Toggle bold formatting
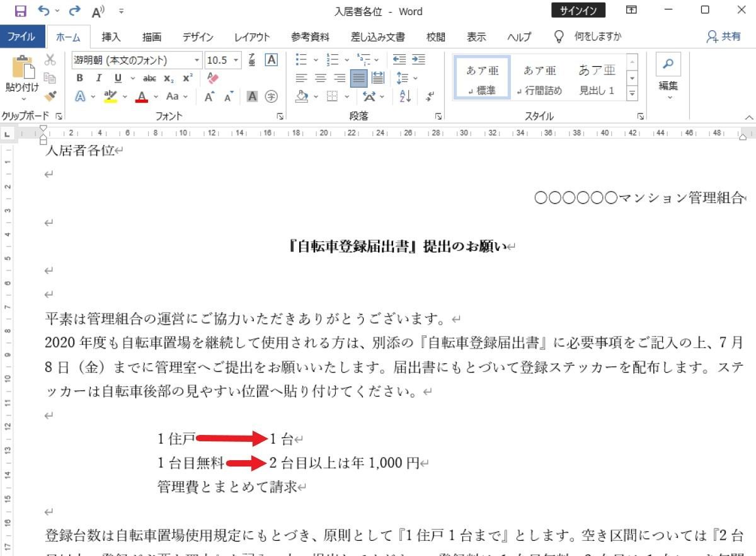 80,78
